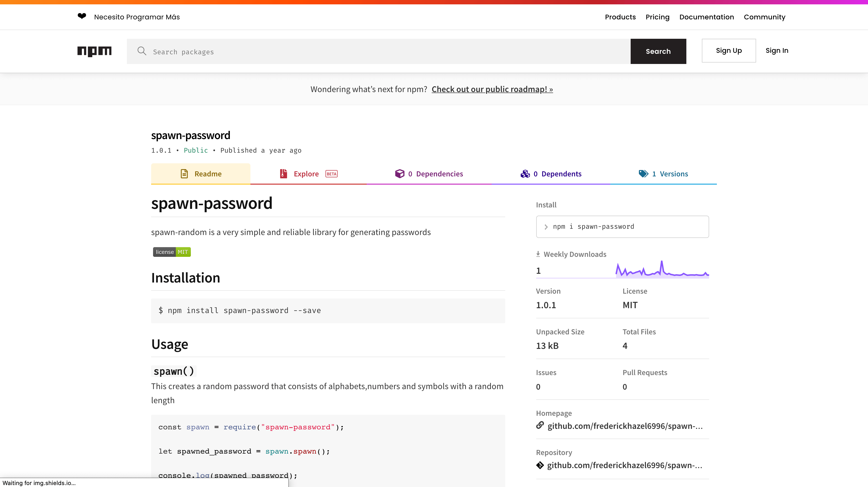
Task: Click the Sign Up button
Action: [x=728, y=50]
